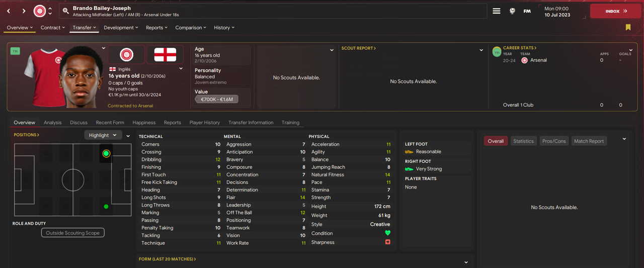This screenshot has height=268, width=644.
Task: Click the red Inbox button
Action: [x=615, y=11]
